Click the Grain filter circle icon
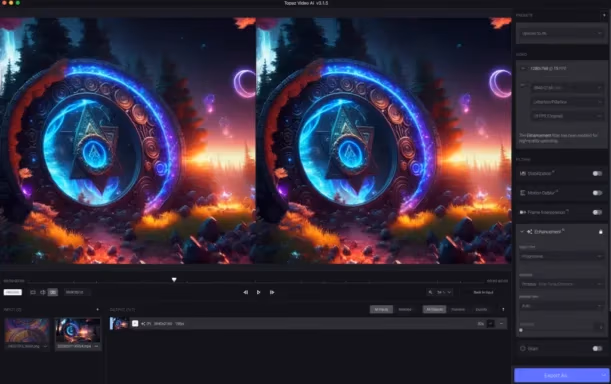Image resolution: width=611 pixels, height=384 pixels. [x=523, y=349]
